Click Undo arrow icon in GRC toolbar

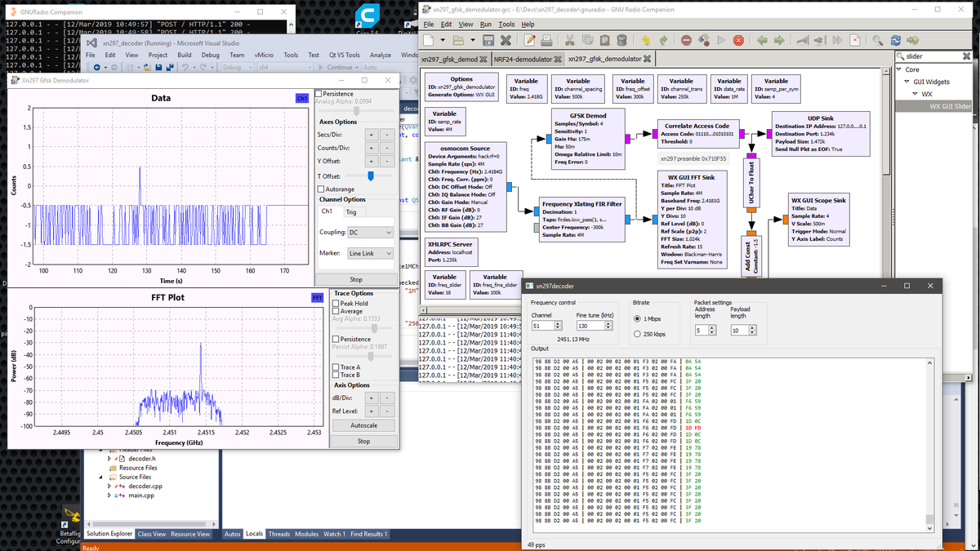coord(645,40)
